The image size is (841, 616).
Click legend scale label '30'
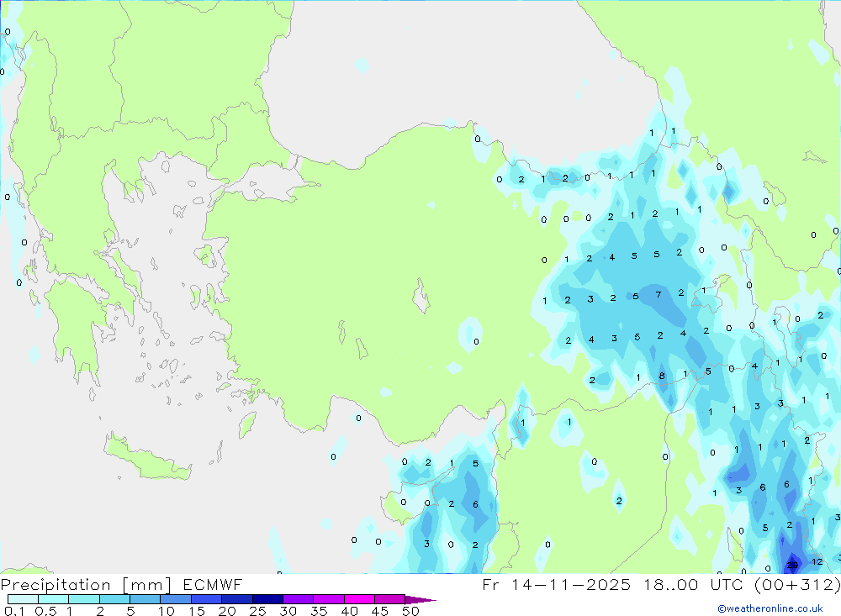pos(288,611)
